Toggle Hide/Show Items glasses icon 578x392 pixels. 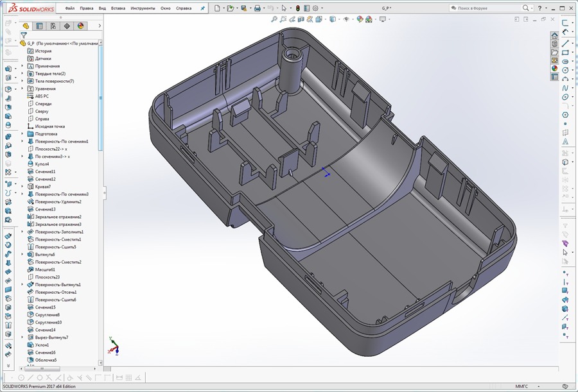(x=346, y=20)
